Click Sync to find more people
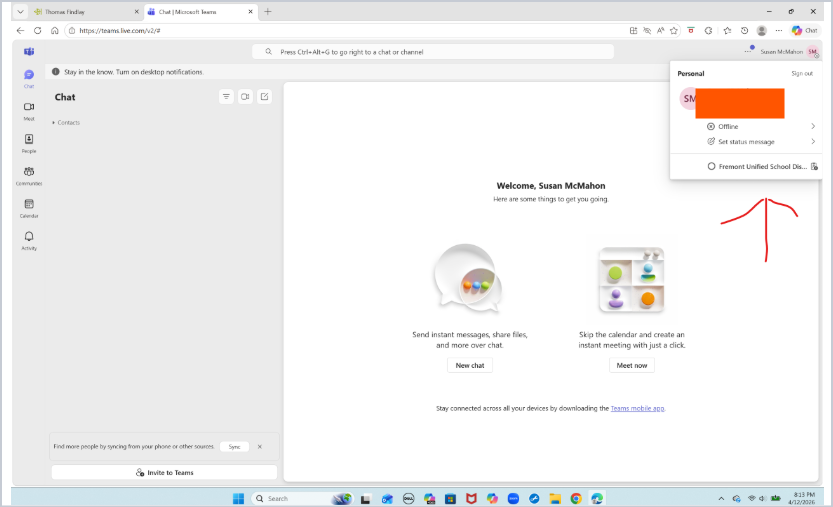The image size is (833, 507). (234, 446)
